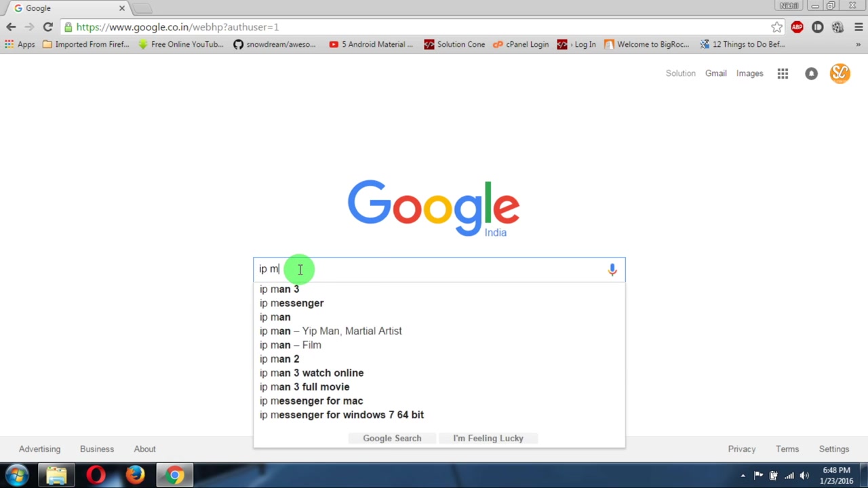Open Gmail link
Screen dimensions: 868x488
pos(715,73)
